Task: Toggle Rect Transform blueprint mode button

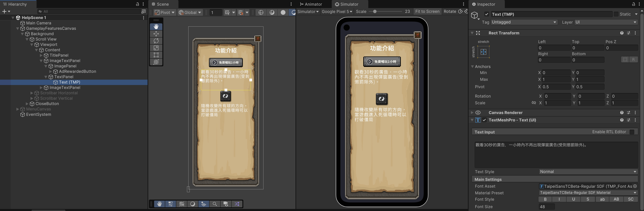Action: (x=625, y=60)
